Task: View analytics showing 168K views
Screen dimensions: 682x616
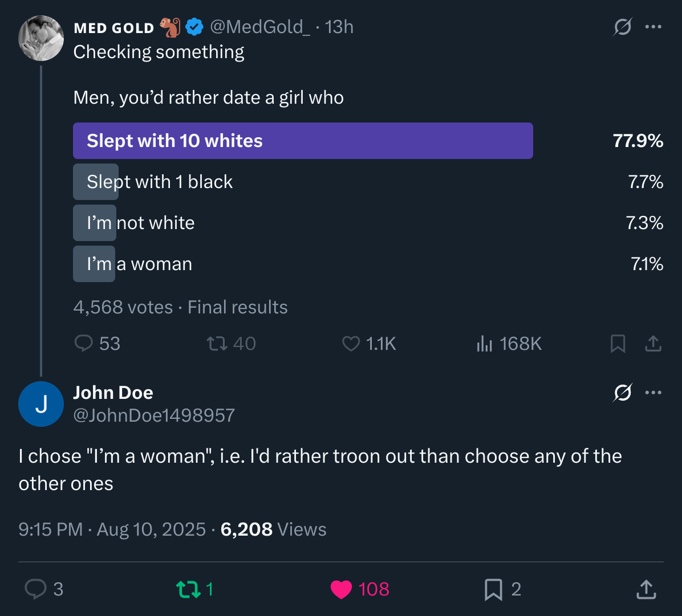Action: [x=484, y=343]
